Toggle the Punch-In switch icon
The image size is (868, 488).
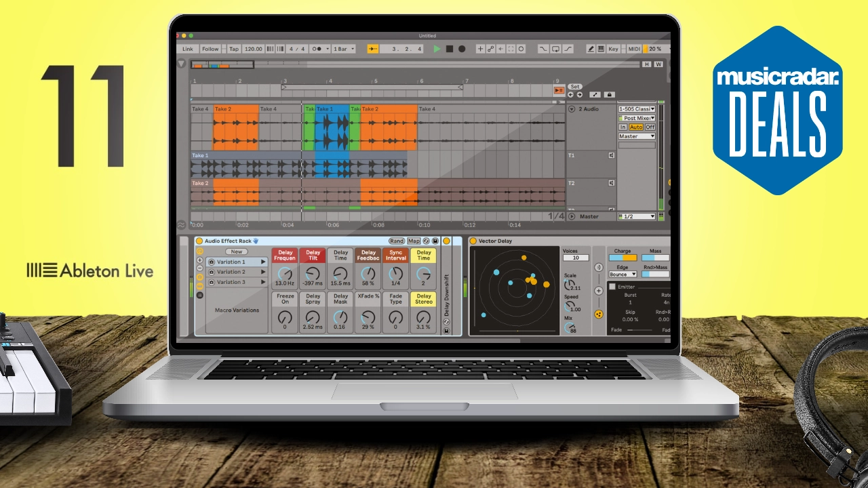(543, 49)
